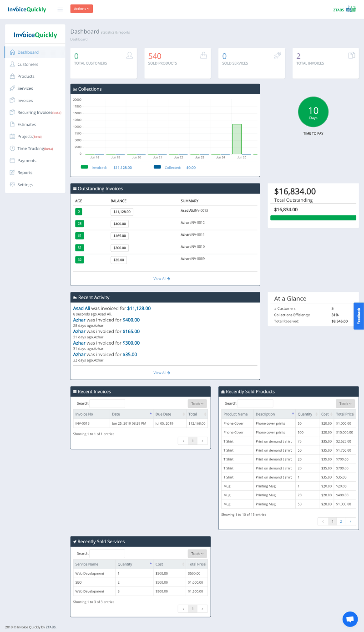Click the INV-0013 row cell
Viewport: 364px width, 632px height.
91,423
